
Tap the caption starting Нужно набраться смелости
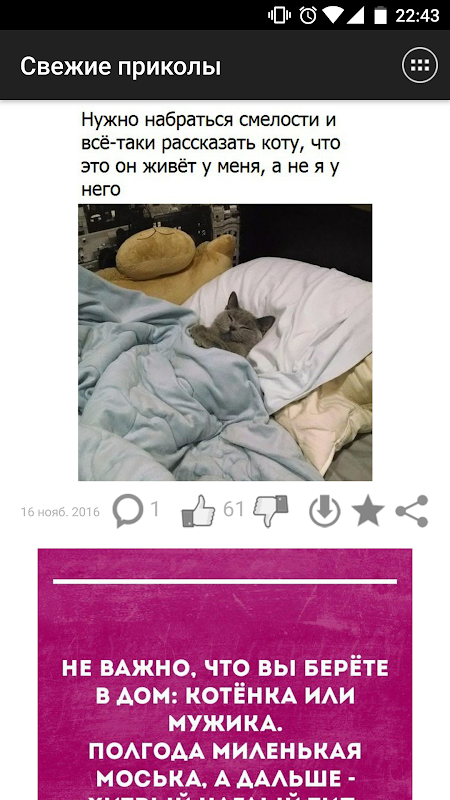211,155
